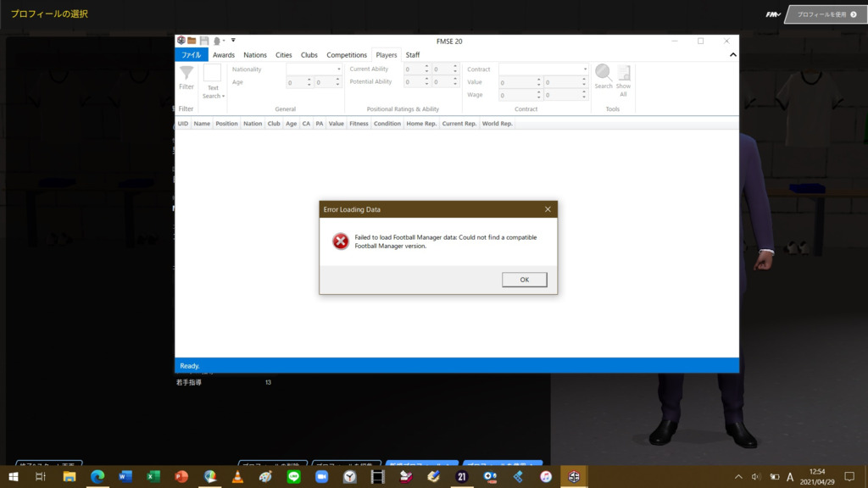Sort by the UID column header
Image resolution: width=868 pixels, height=488 pixels.
click(x=183, y=124)
